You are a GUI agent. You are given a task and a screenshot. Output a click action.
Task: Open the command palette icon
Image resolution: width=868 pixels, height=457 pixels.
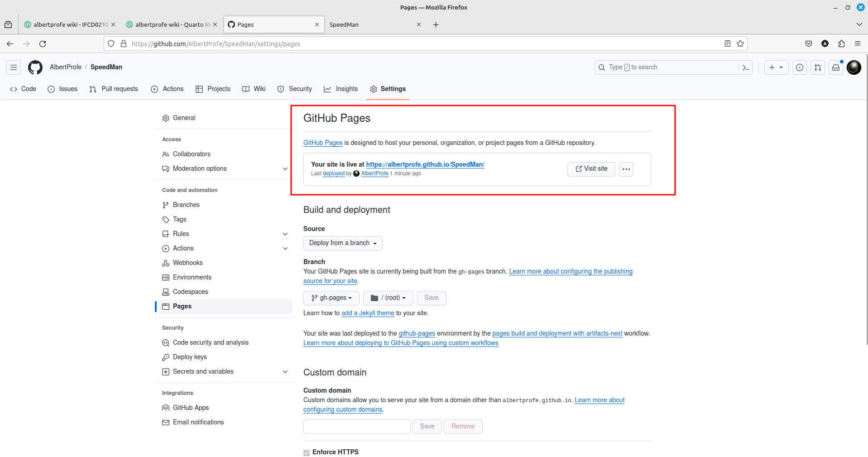tap(746, 67)
